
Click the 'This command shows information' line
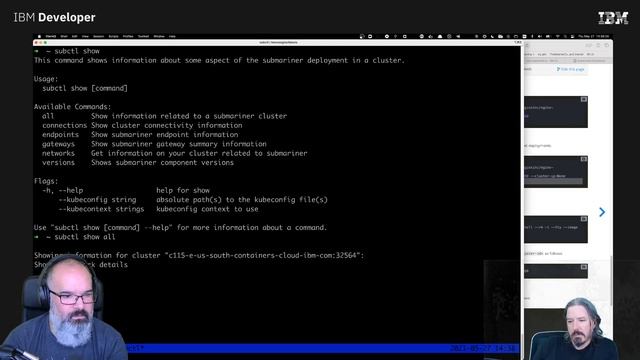[220, 60]
